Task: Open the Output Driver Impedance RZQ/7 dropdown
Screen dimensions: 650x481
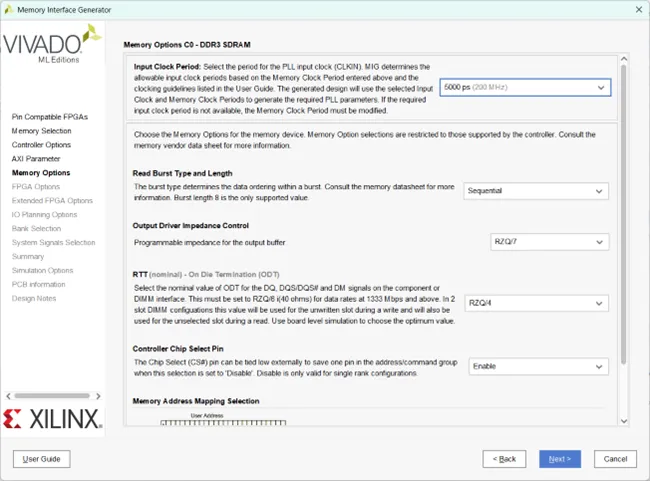Action: 549,242
